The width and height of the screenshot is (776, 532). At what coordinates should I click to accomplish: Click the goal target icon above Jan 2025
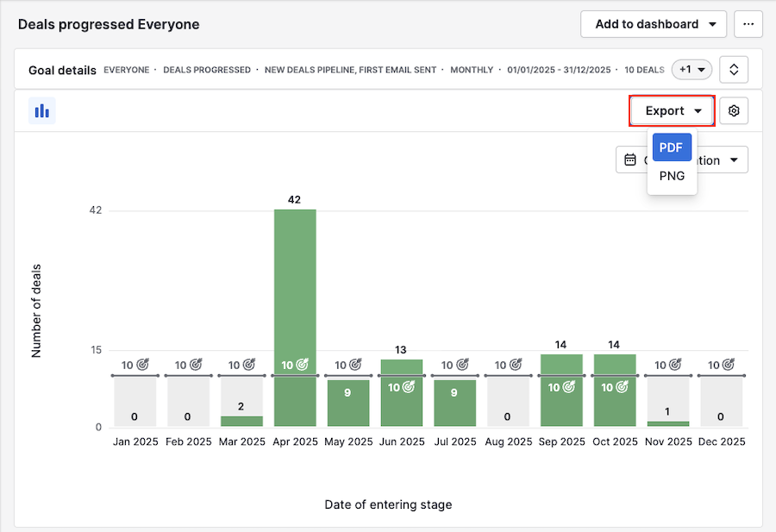click(x=142, y=365)
